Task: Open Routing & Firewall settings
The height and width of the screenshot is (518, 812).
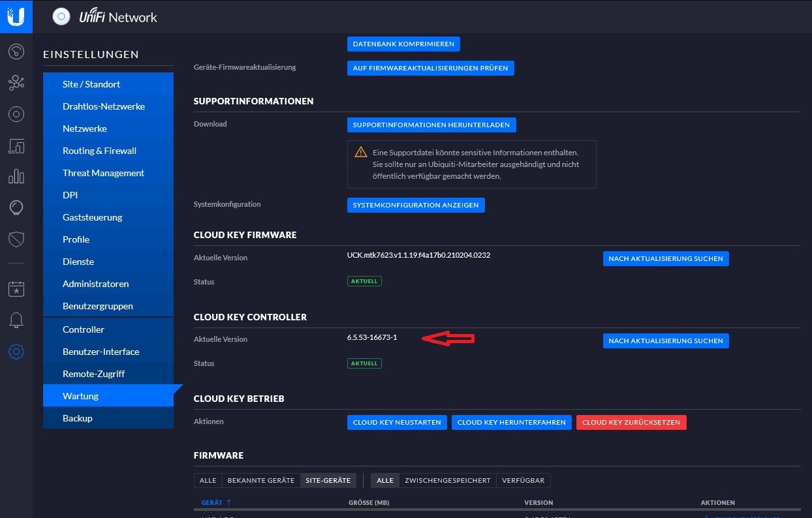Action: [x=108, y=151]
